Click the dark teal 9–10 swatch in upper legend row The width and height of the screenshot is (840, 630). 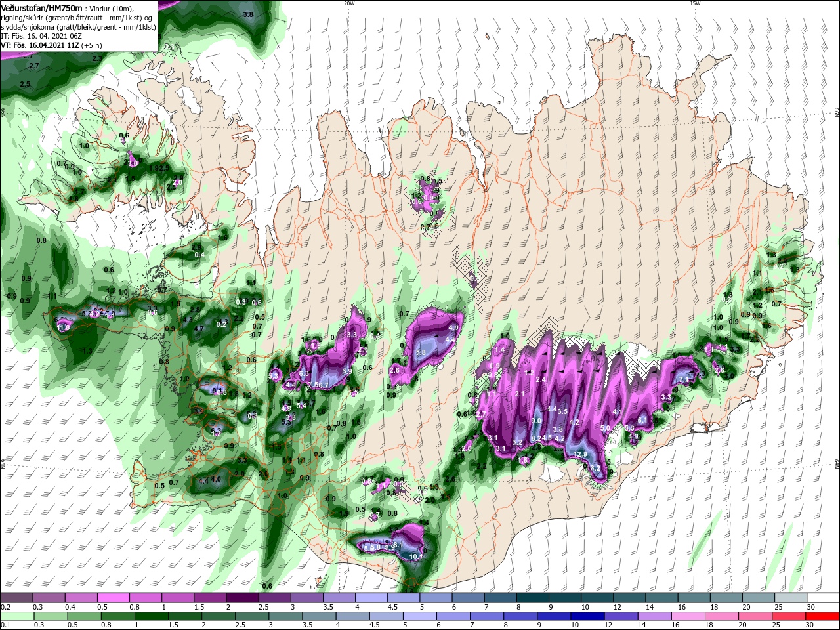(565, 598)
